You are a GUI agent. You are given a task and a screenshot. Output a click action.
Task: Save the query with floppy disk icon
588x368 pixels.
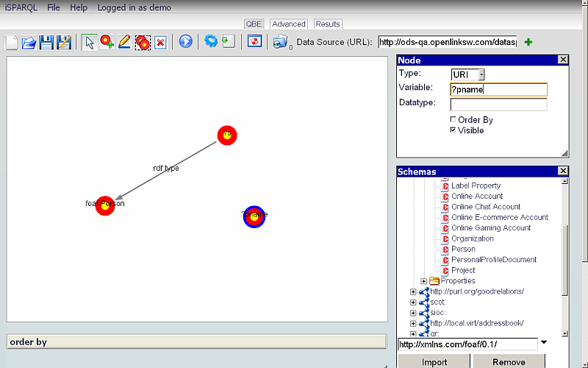[x=46, y=42]
